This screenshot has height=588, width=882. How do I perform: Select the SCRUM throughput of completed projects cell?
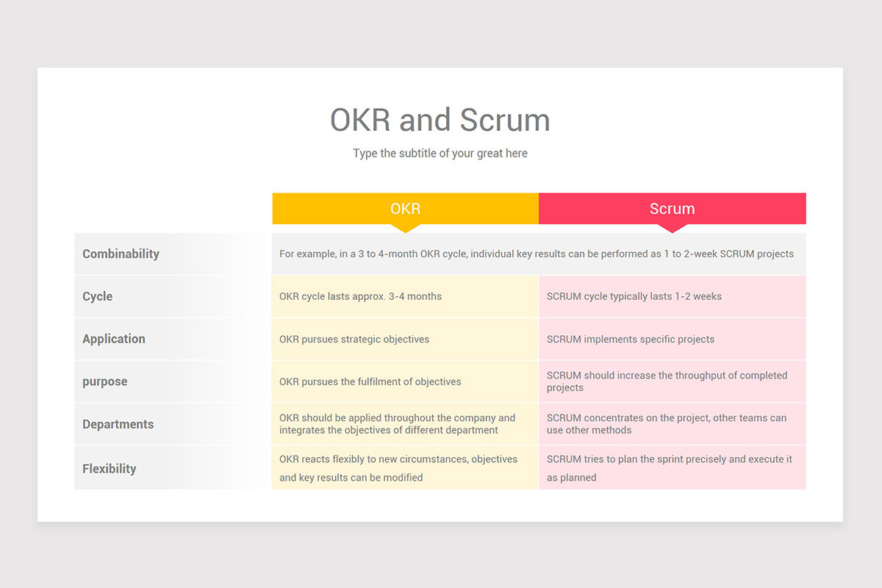672,381
